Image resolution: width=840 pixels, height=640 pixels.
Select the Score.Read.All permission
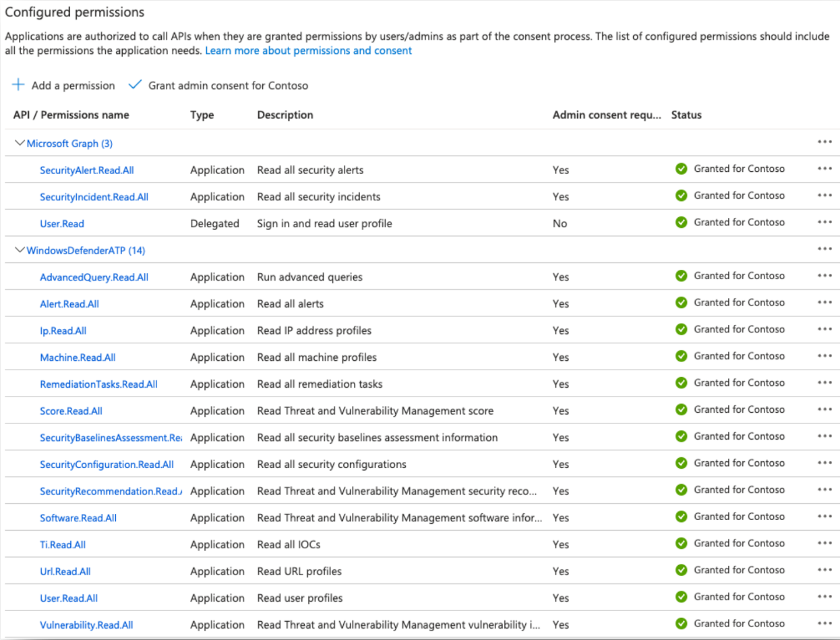point(71,411)
